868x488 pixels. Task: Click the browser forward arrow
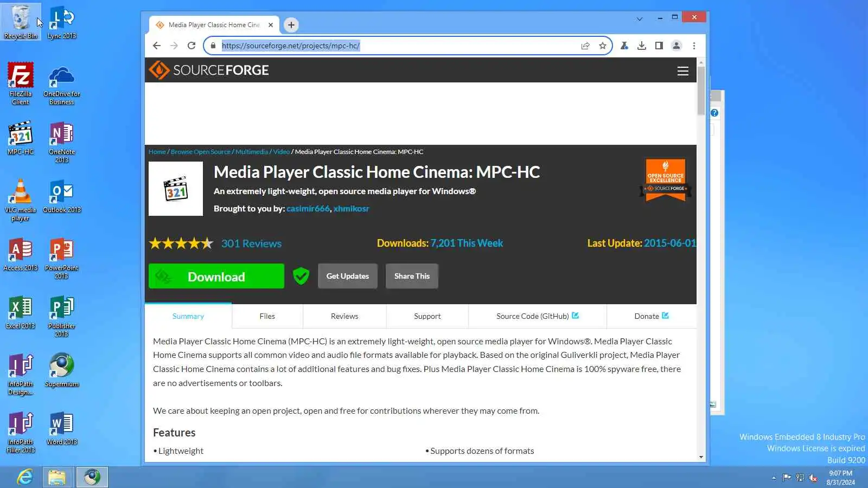point(174,46)
